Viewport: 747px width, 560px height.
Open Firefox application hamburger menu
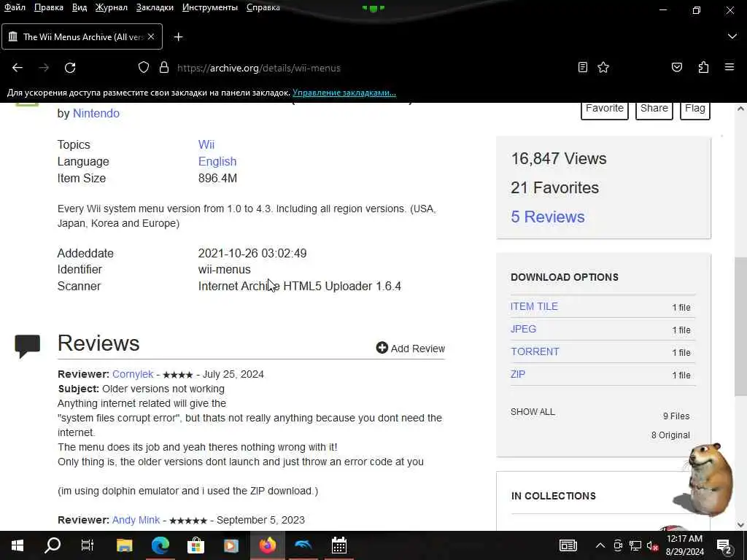coord(729,68)
